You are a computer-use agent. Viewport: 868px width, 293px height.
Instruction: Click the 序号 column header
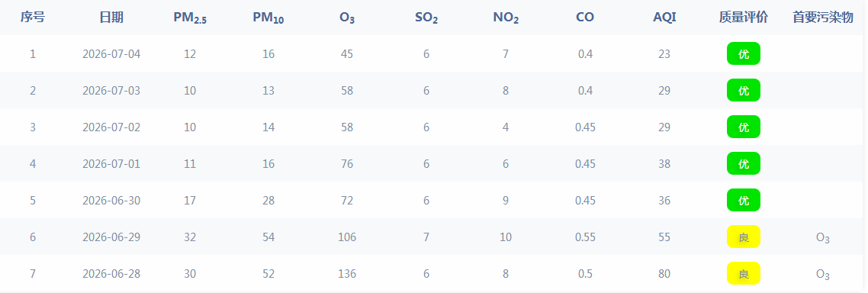[33, 18]
